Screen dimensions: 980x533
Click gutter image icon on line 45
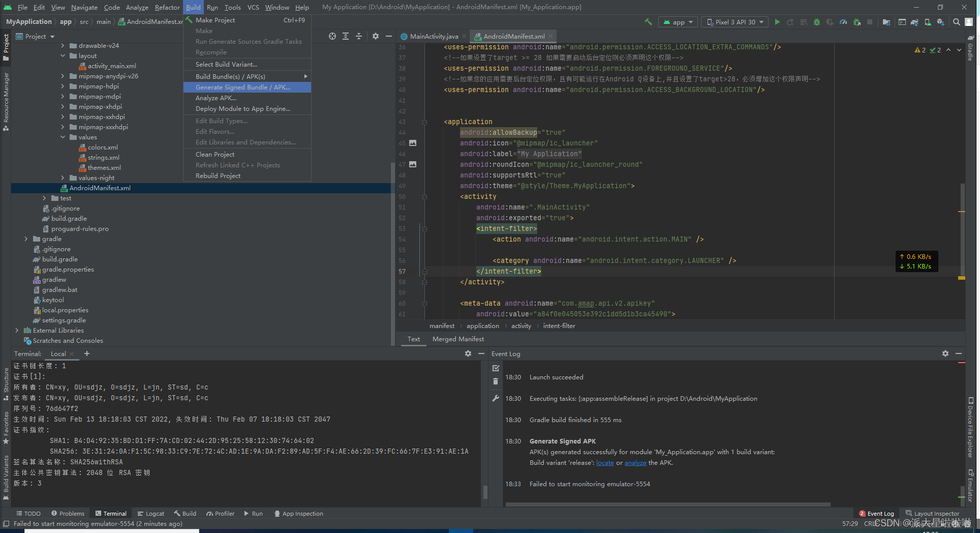point(413,143)
